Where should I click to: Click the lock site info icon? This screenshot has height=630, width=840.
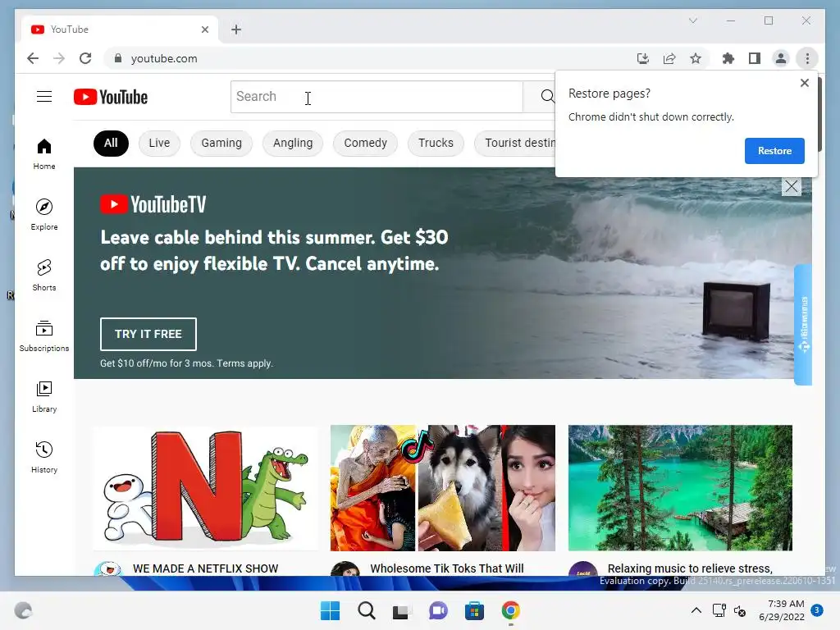118,58
